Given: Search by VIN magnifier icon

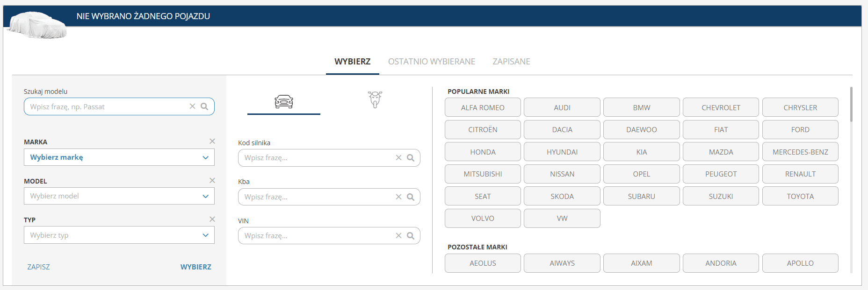Looking at the screenshot, I should point(411,236).
